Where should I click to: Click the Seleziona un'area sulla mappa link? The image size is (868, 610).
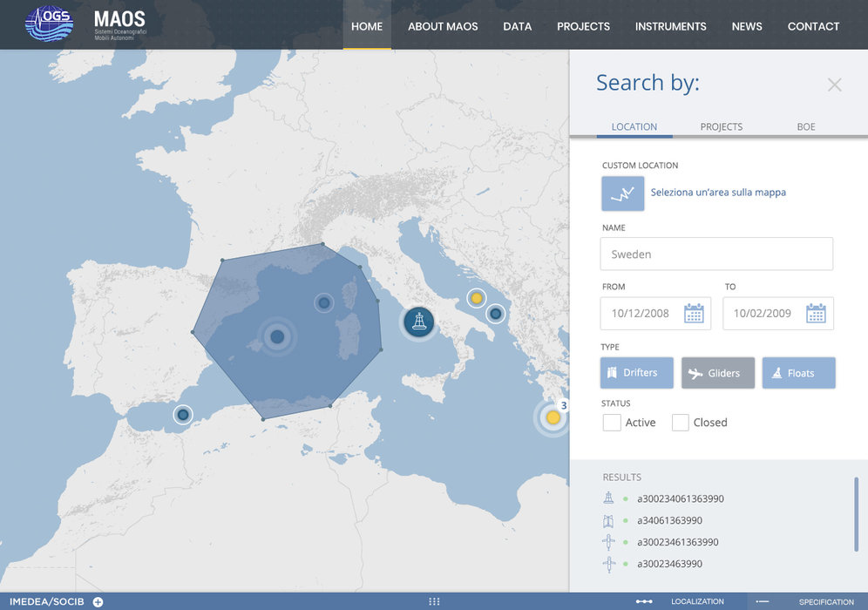pos(718,193)
